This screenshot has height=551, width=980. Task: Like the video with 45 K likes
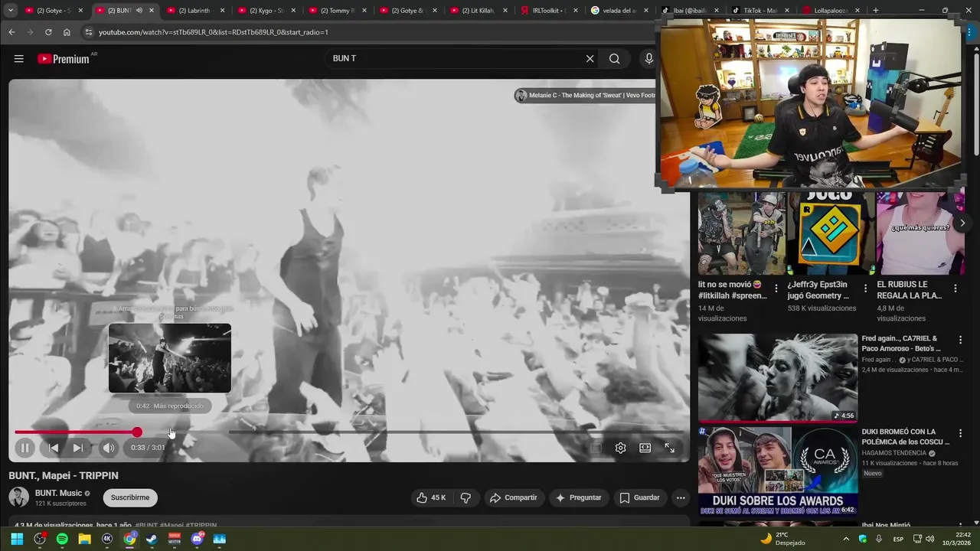tap(431, 497)
